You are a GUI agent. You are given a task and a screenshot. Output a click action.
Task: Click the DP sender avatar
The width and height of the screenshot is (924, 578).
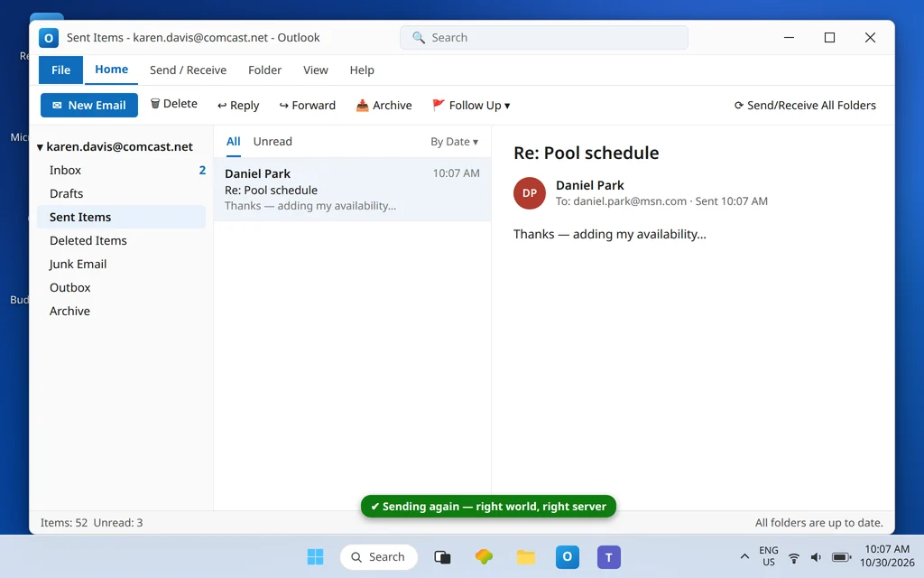click(x=529, y=193)
